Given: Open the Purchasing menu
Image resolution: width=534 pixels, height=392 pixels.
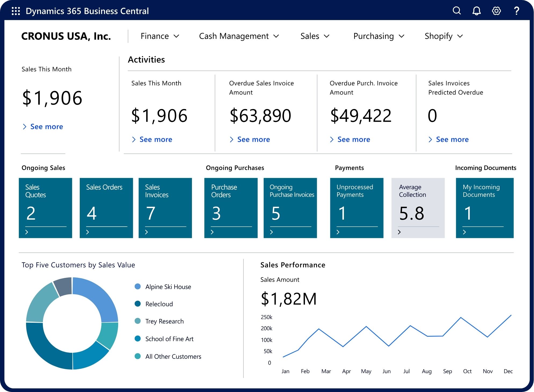Looking at the screenshot, I should point(379,36).
